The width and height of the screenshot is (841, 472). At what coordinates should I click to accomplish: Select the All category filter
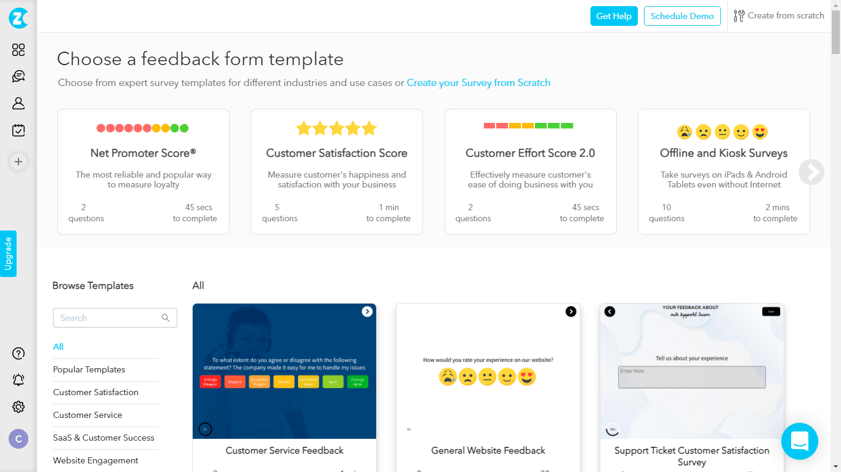(x=58, y=346)
